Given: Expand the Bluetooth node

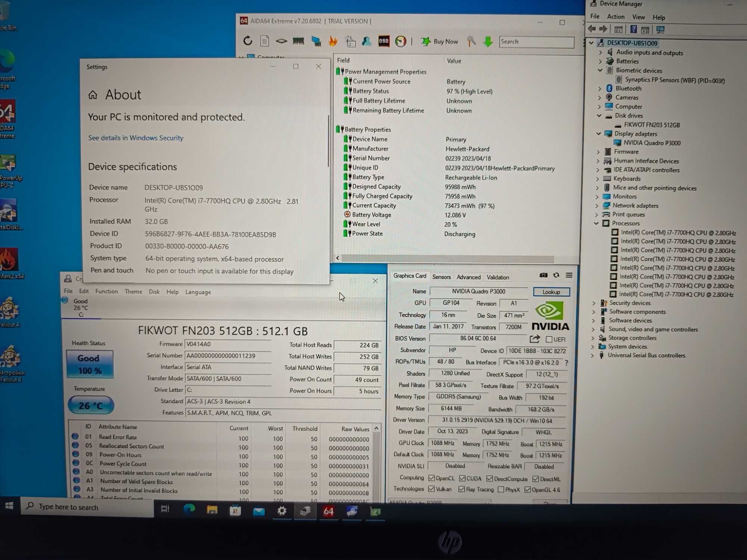Looking at the screenshot, I should 600,88.
